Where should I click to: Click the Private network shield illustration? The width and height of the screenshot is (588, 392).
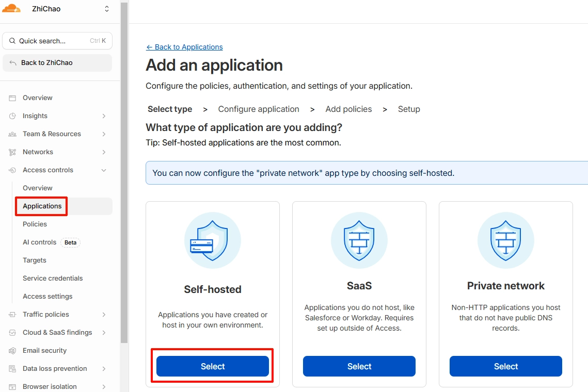click(x=505, y=240)
